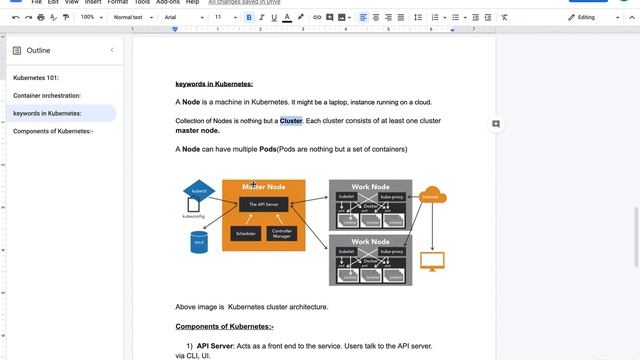640x360 pixels.
Task: Apply numbered list
Action: [x=435, y=18]
